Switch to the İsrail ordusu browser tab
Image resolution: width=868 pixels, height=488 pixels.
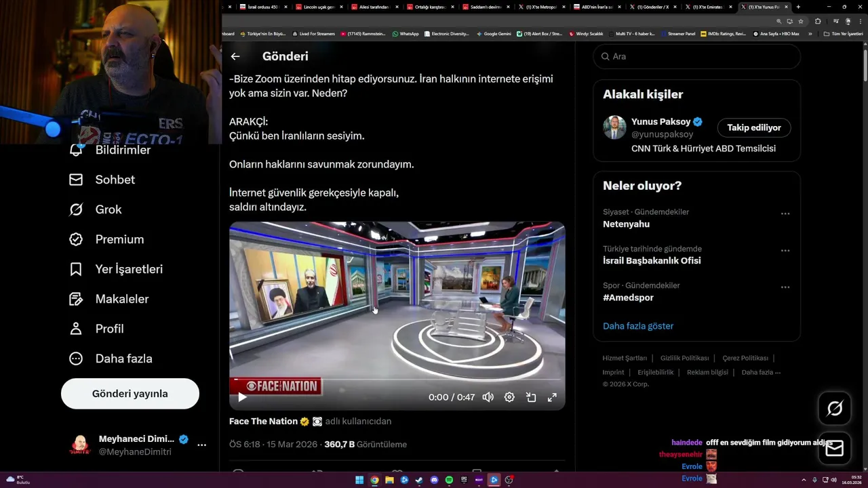[262, 7]
